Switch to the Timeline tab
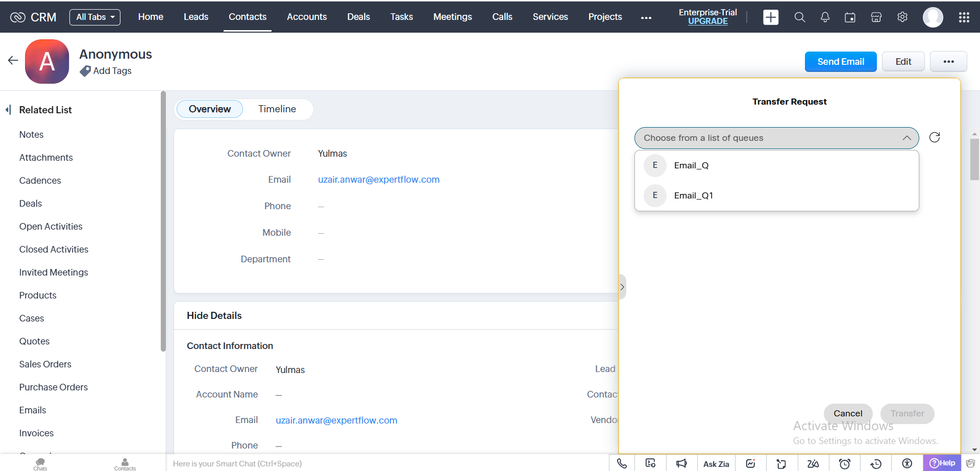 (277, 109)
